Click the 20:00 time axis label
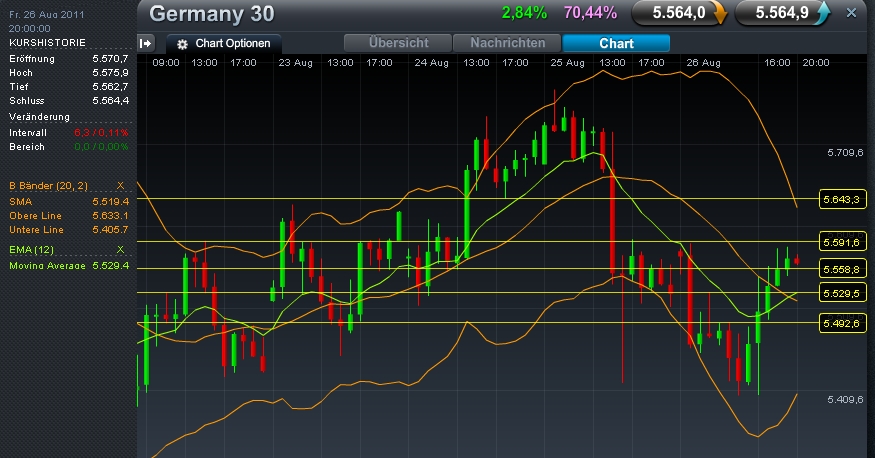Screen dimensions: 875x458 (816, 62)
